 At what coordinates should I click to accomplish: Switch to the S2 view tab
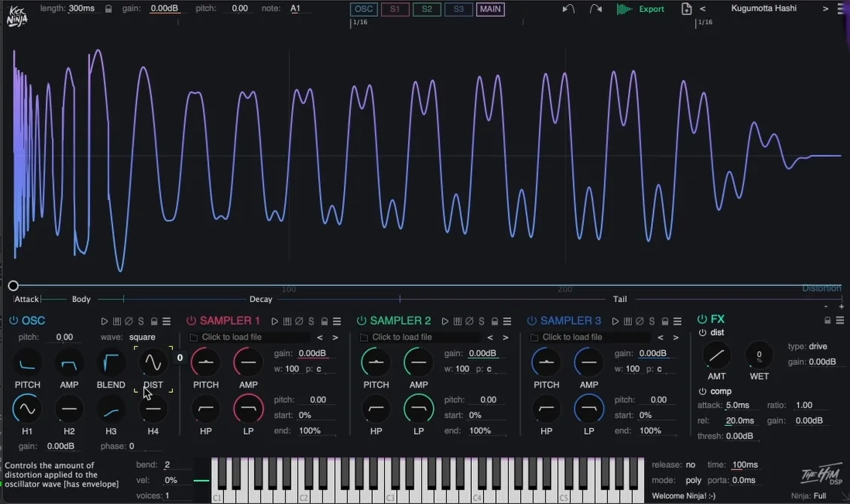[x=427, y=9]
